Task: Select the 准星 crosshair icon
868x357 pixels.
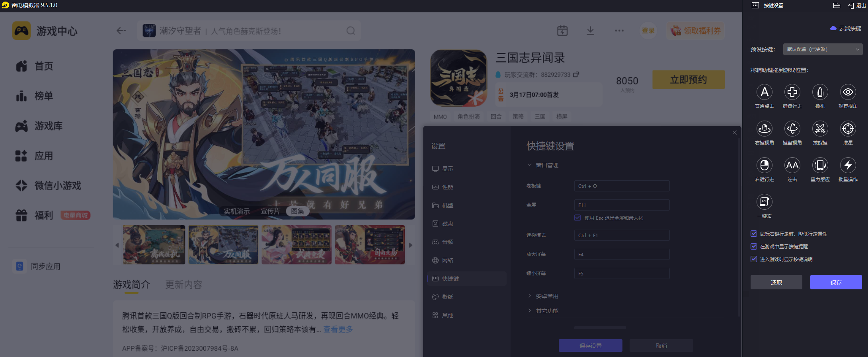Action: point(848,129)
